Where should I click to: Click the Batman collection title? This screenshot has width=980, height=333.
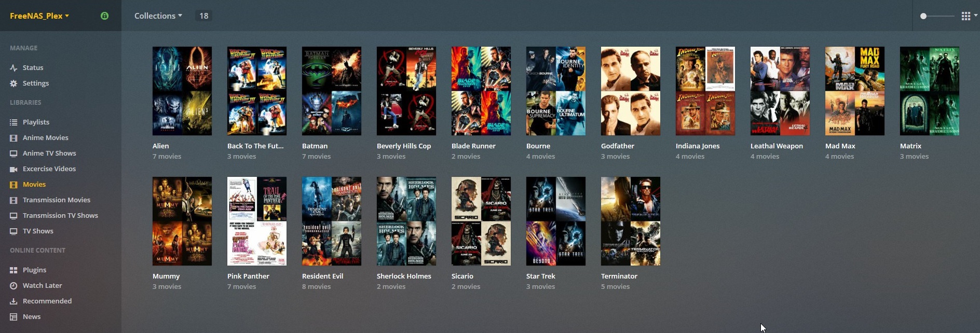315,146
